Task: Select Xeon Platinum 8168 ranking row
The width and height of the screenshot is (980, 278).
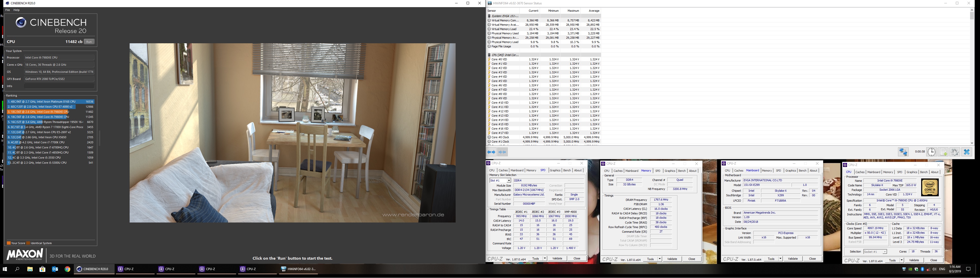Action: tap(50, 102)
